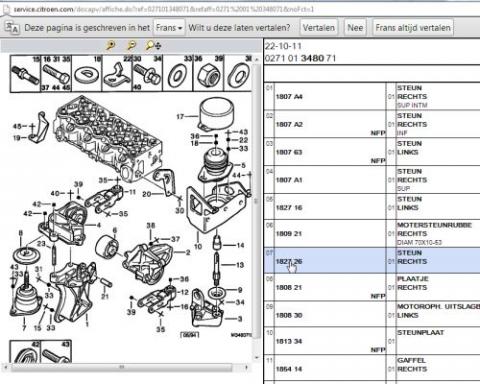
Task: Click the zoom out magnifier icon
Action: point(132,45)
